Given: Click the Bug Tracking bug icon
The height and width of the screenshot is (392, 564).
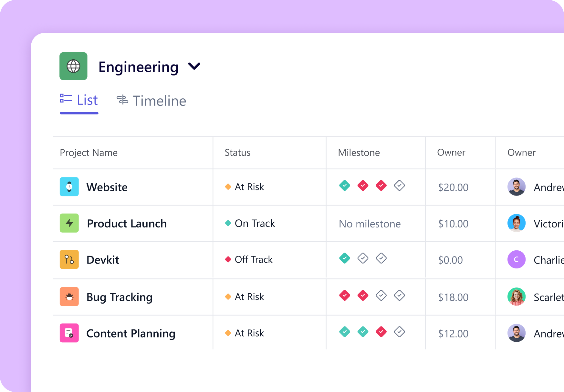Looking at the screenshot, I should (69, 297).
